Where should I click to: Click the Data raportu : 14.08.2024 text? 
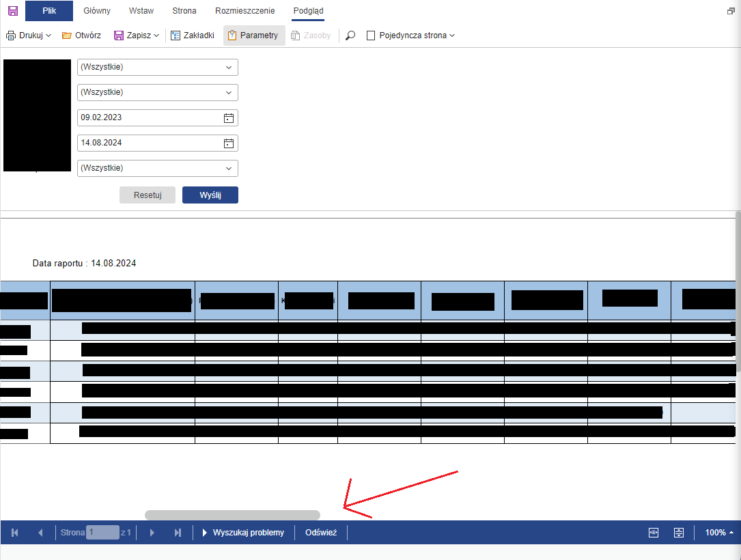(84, 263)
